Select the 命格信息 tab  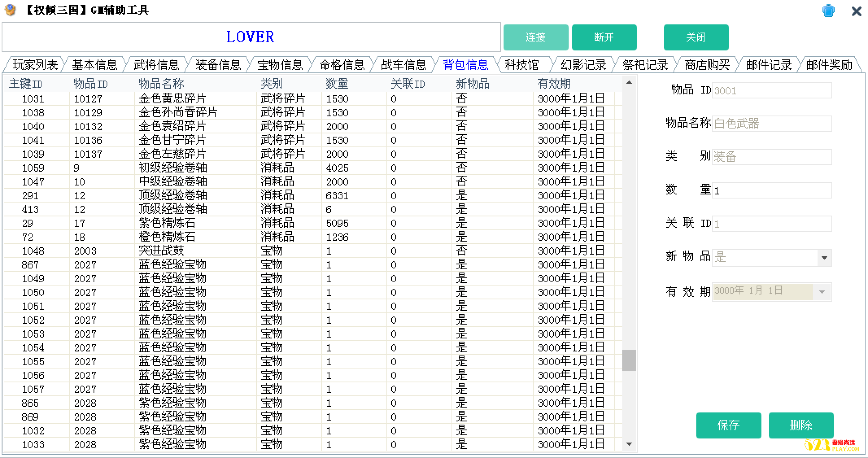(342, 65)
